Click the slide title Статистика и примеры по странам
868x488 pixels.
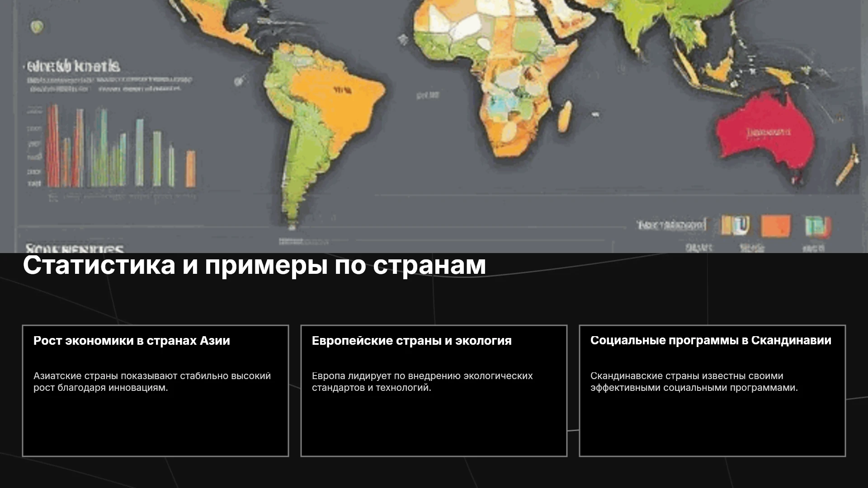pyautogui.click(x=255, y=265)
